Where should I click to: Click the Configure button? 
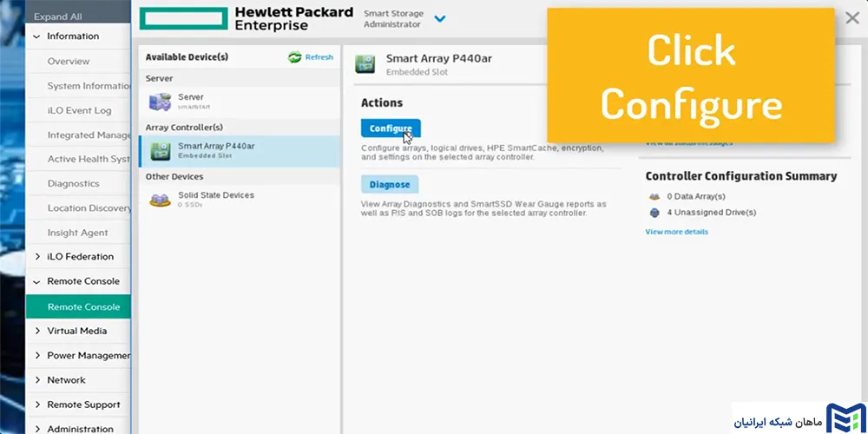tap(391, 128)
